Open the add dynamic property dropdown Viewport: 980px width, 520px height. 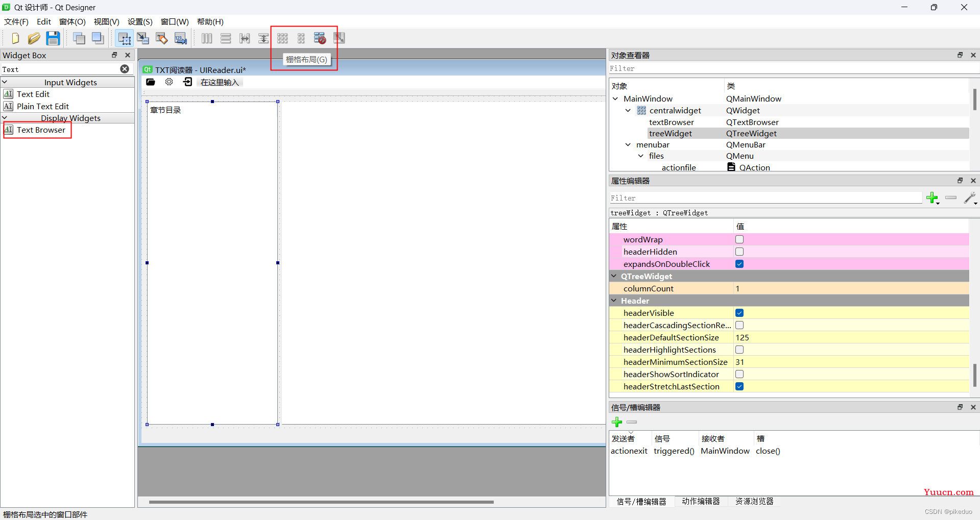933,198
